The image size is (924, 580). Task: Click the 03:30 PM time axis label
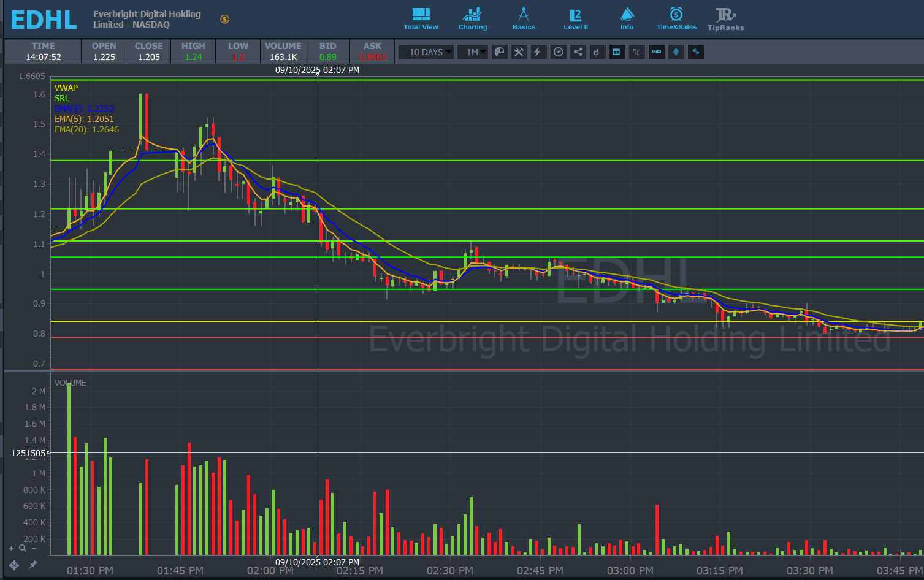click(x=810, y=571)
